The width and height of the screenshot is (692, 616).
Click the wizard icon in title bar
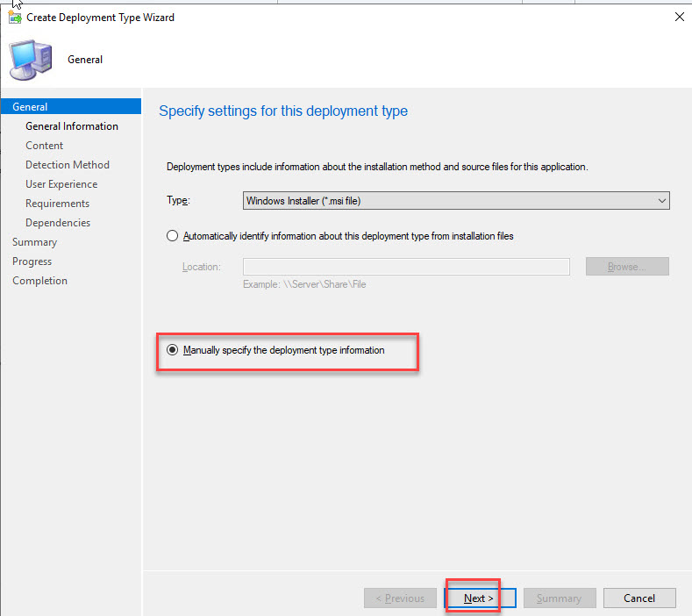(15, 18)
